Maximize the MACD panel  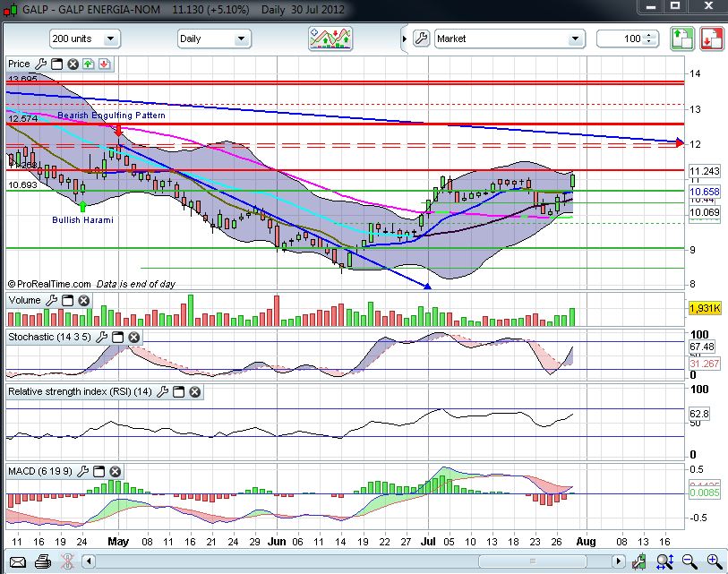pos(98,472)
